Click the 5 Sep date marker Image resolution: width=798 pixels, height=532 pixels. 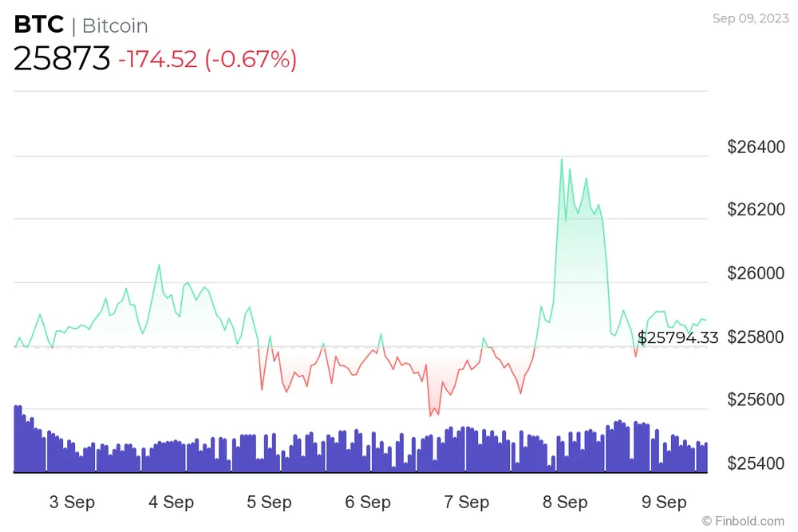269,502
